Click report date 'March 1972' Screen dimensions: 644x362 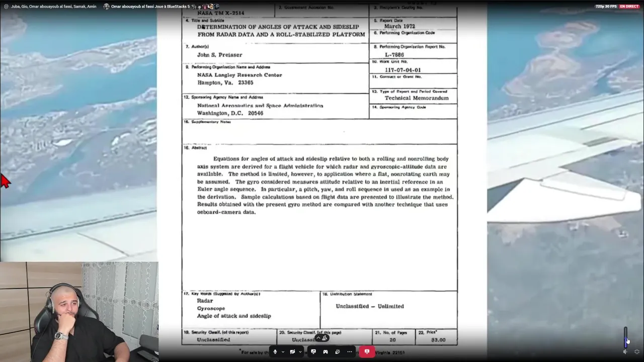click(399, 26)
